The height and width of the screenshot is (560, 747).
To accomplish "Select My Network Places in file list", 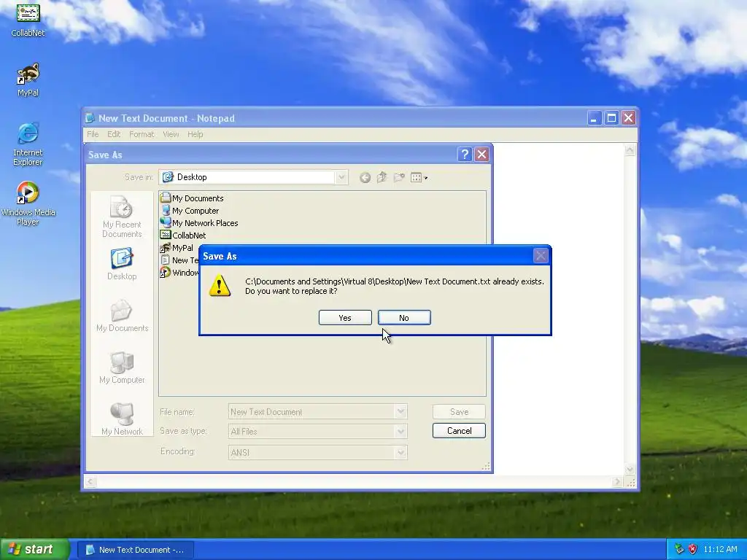I will click(199, 223).
